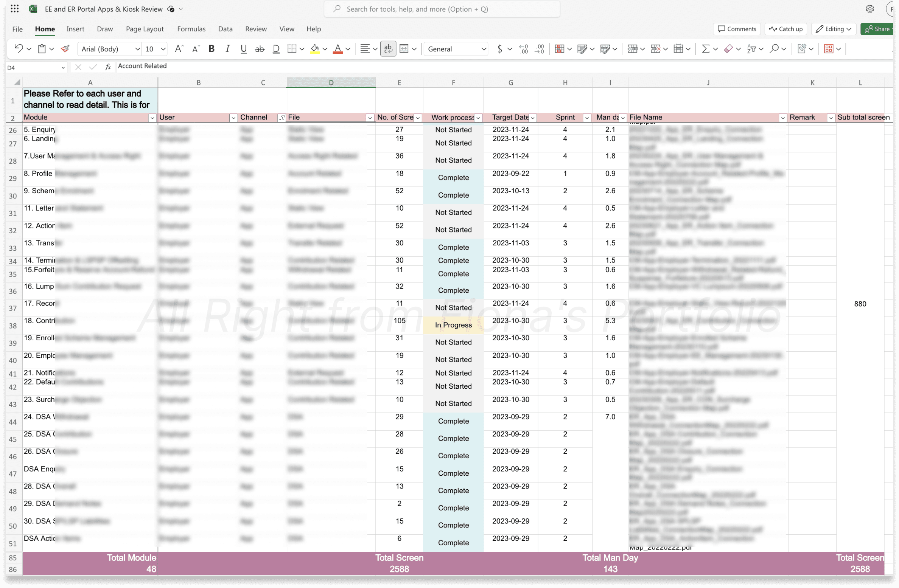Click the Comments button

click(737, 29)
